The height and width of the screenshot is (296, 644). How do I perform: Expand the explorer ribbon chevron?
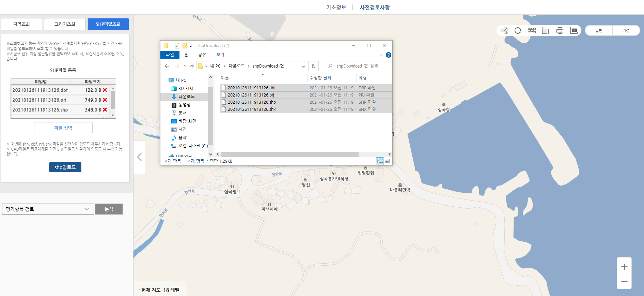pyautogui.click(x=381, y=55)
